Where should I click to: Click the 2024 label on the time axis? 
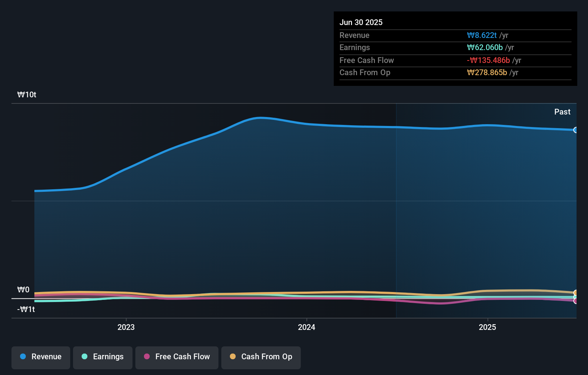pyautogui.click(x=306, y=327)
